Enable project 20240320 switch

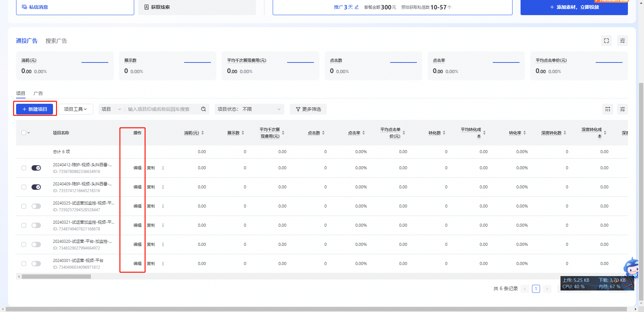click(x=36, y=244)
